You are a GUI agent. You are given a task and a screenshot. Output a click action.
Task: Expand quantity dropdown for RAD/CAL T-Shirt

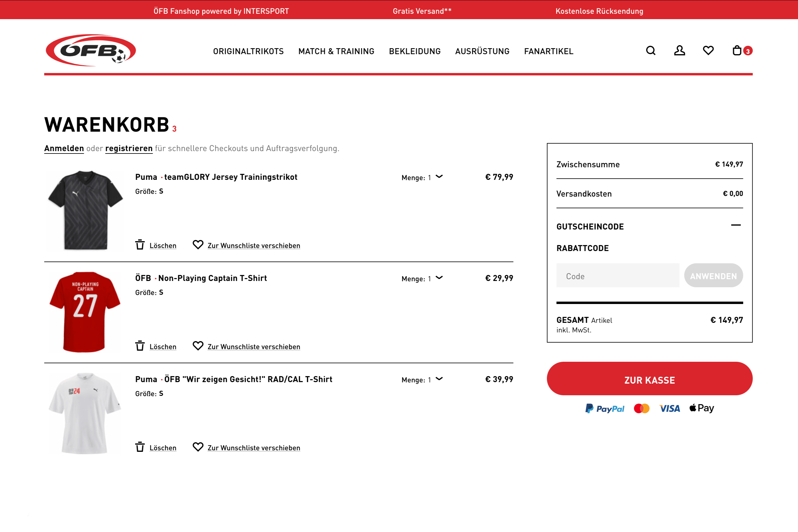(439, 379)
